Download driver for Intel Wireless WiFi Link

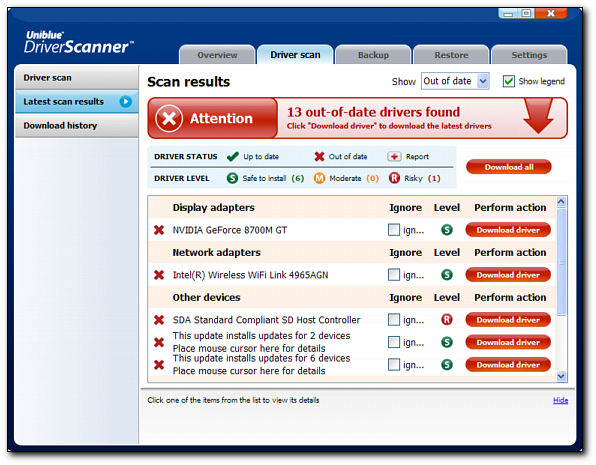pyautogui.click(x=508, y=275)
